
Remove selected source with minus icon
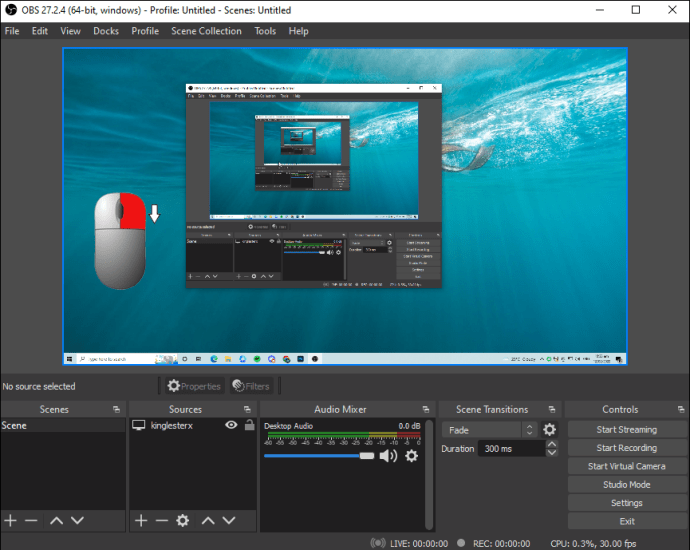[x=162, y=521]
